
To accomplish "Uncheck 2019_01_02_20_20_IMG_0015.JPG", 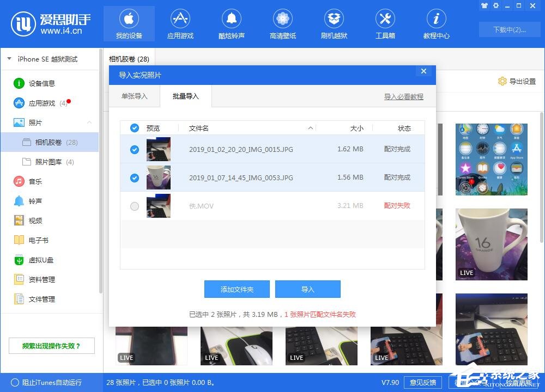I will pos(134,150).
